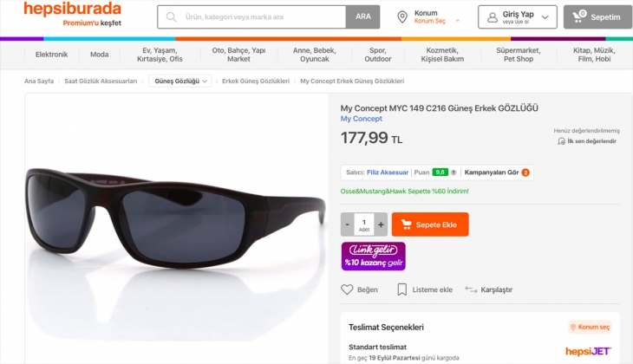This screenshot has height=364, width=633.
Task: Click the Karşılaştır compare arrows icon
Action: 472,289
